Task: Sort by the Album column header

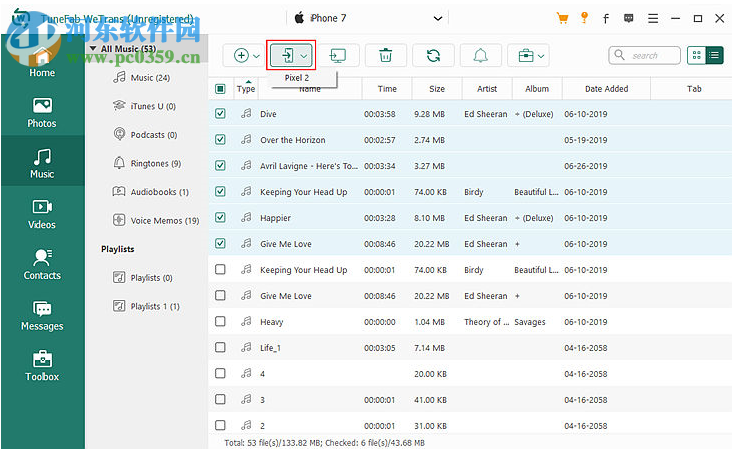Action: pos(537,89)
